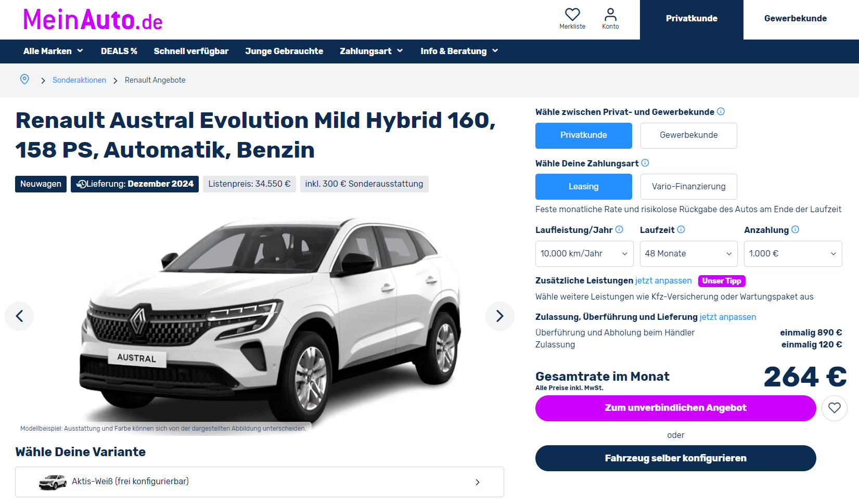This screenshot has height=504, width=859.
Task: Click einmalig 120 € Zulassung cost
Action: 811,345
